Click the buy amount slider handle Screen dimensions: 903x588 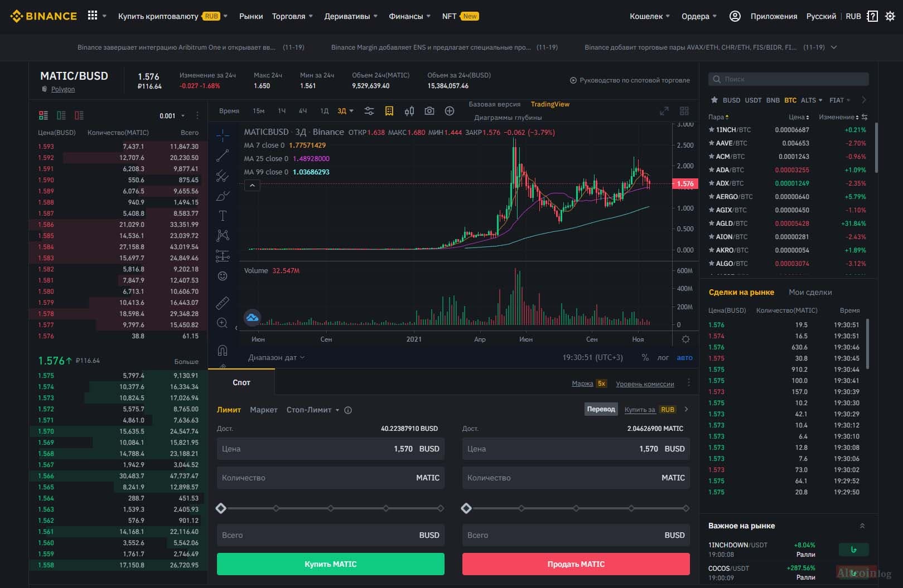point(221,508)
